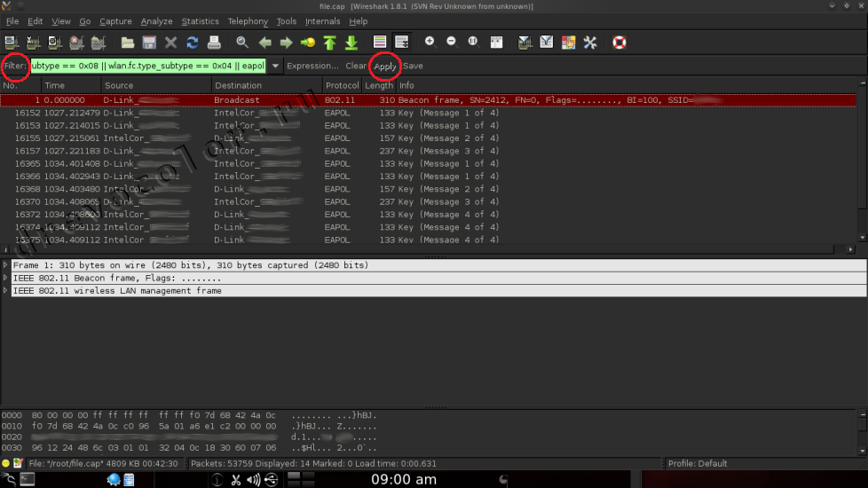This screenshot has height=488, width=868.
Task: Open the capture interfaces list icon
Action: [x=11, y=43]
